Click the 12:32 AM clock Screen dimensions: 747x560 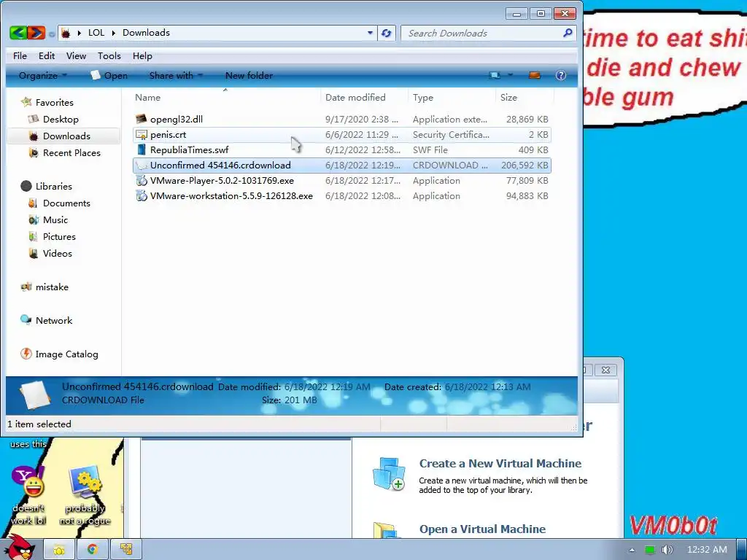click(x=707, y=550)
